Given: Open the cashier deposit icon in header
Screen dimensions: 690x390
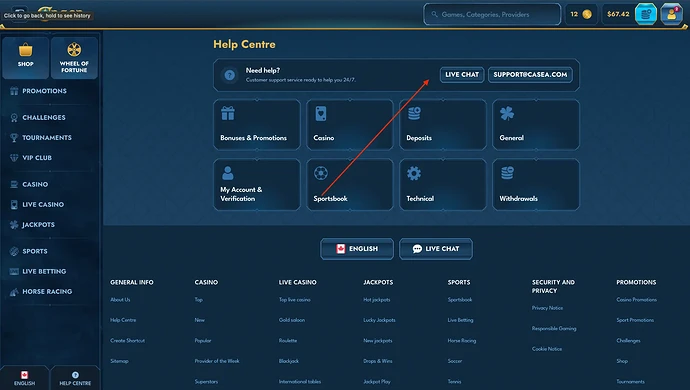Looking at the screenshot, I should (x=646, y=14).
